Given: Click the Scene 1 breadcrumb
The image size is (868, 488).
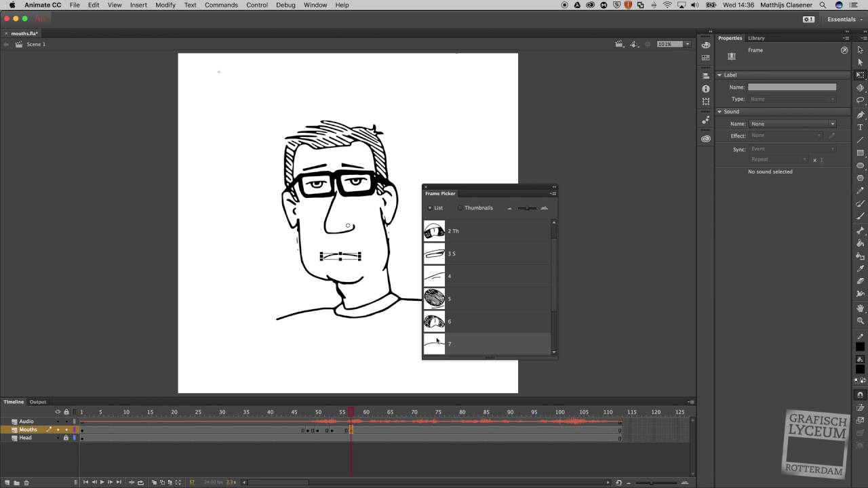Looking at the screenshot, I should [36, 44].
